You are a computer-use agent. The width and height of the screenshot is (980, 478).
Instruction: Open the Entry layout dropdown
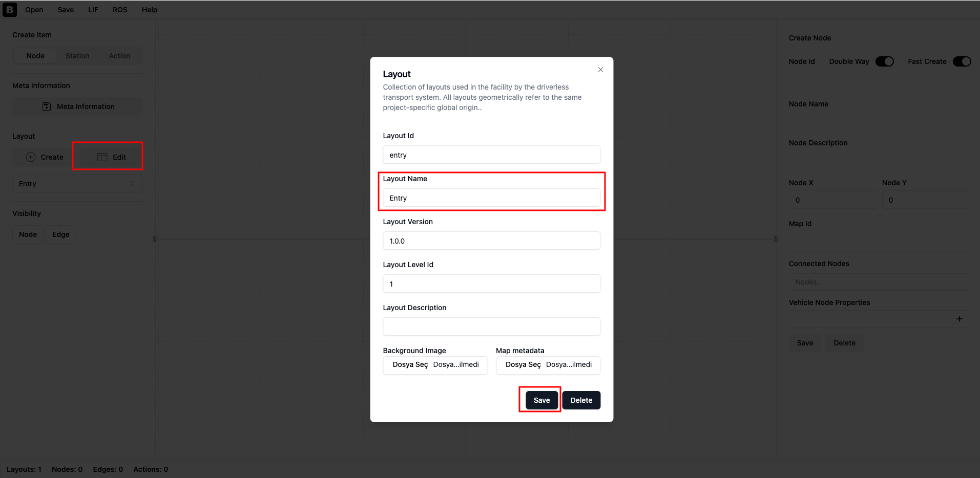(77, 184)
